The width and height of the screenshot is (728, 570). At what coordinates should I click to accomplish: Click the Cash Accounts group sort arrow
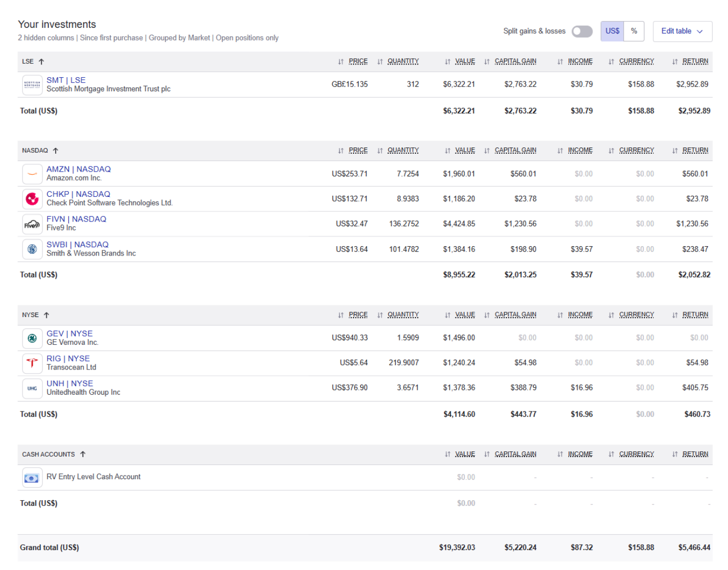83,455
